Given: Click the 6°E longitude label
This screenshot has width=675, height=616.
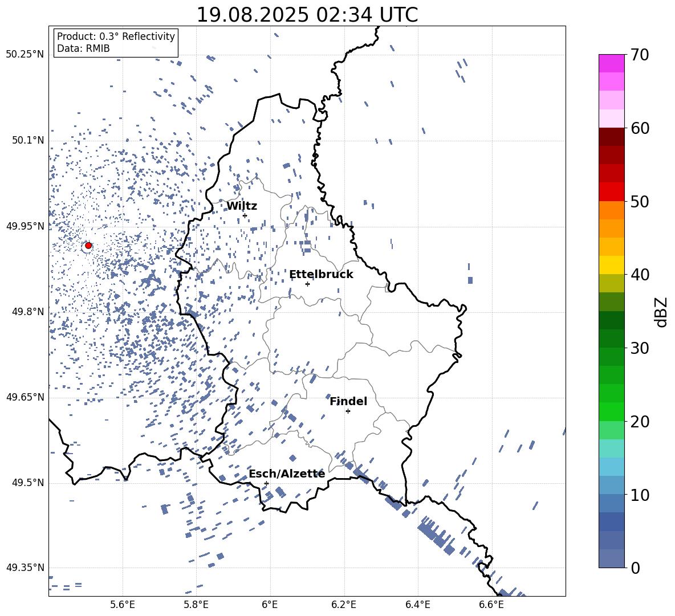Looking at the screenshot, I should [x=270, y=605].
